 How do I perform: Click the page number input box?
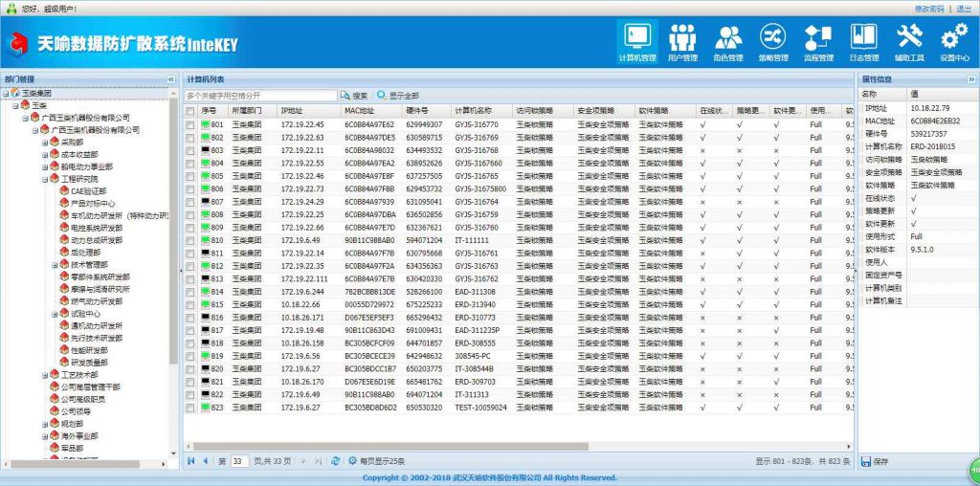pyautogui.click(x=240, y=461)
